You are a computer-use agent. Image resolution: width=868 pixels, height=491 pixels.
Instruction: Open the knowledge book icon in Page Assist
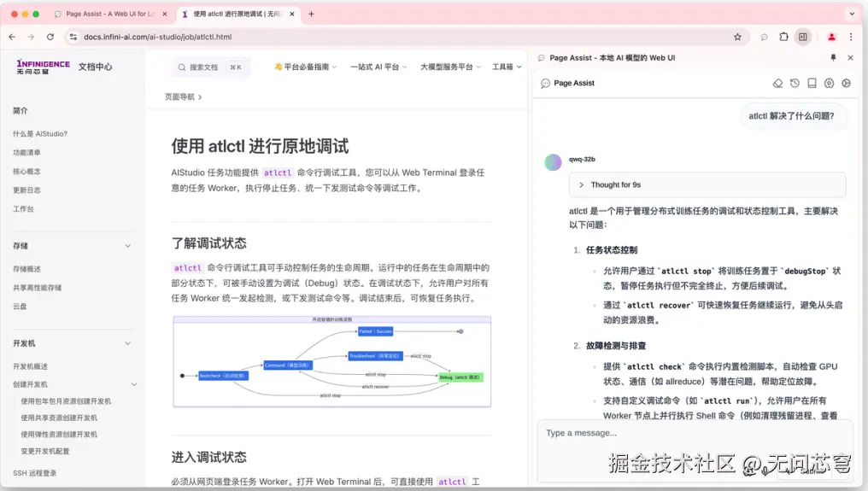812,83
